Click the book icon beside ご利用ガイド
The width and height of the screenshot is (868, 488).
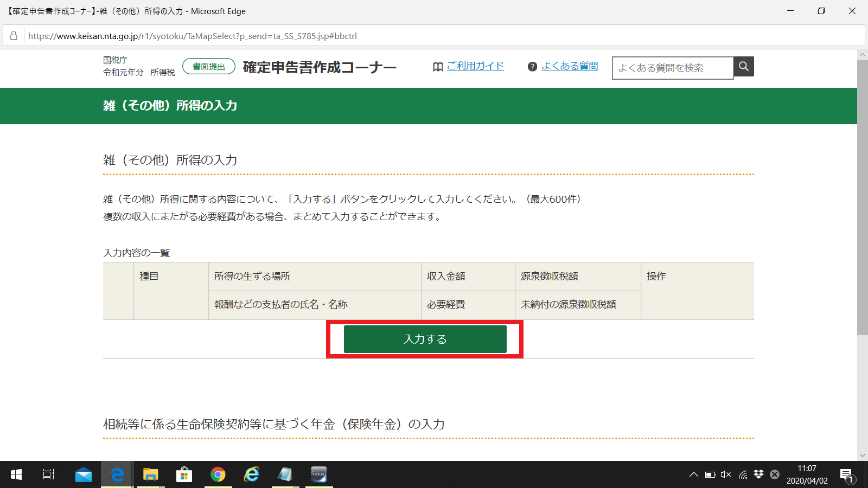coord(437,66)
